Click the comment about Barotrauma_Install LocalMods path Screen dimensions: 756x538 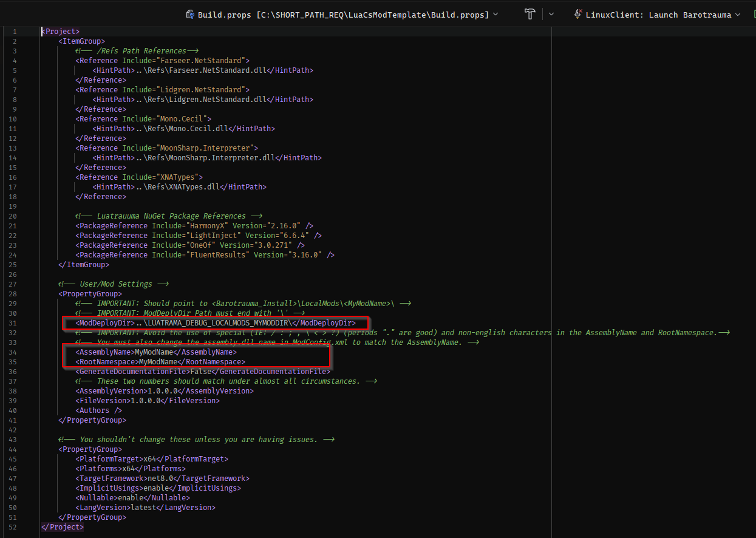pyautogui.click(x=243, y=303)
